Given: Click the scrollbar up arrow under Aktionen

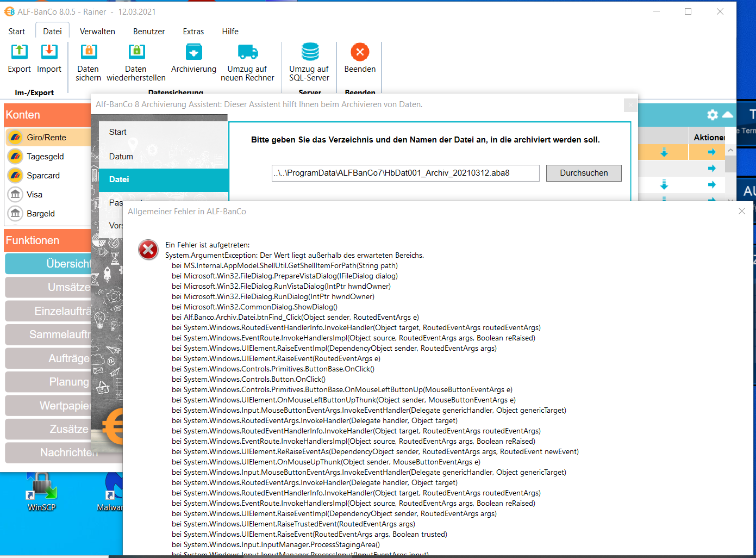Looking at the screenshot, I should point(730,150).
